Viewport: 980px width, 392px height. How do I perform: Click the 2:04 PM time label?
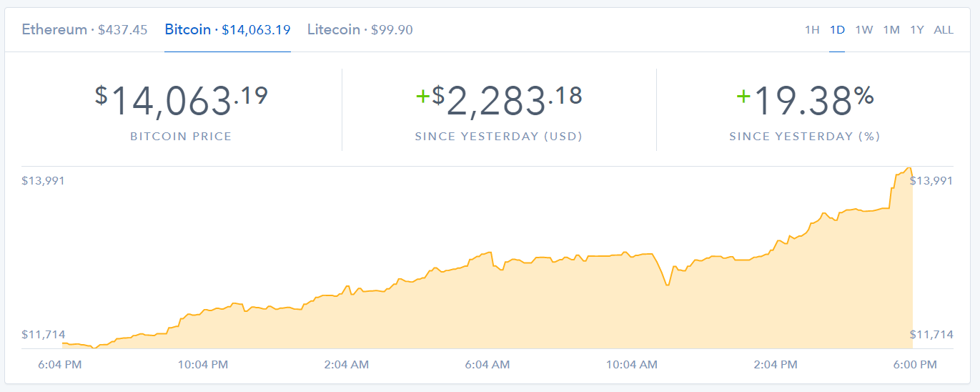tap(775, 365)
